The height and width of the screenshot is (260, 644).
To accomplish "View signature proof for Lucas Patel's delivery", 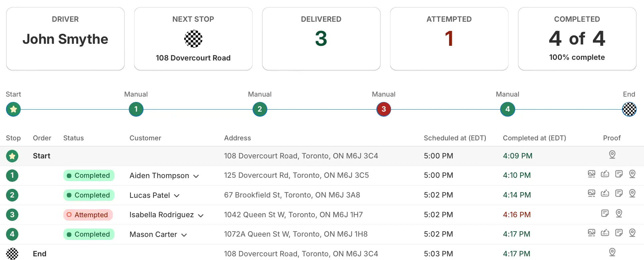I will [605, 193].
